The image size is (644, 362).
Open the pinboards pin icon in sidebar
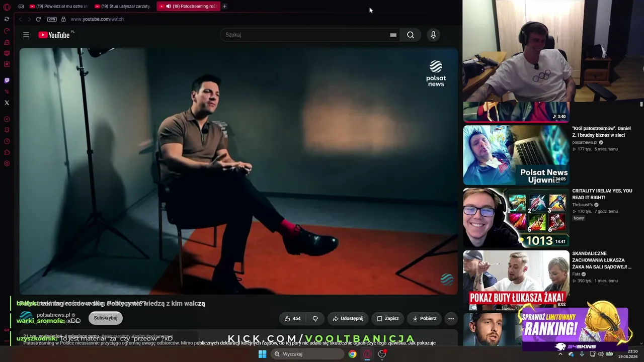[7, 130]
